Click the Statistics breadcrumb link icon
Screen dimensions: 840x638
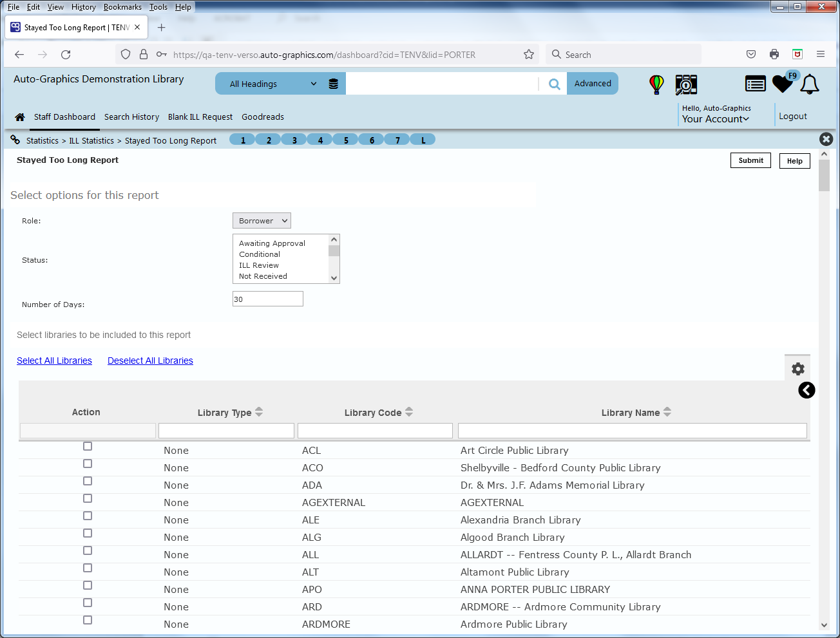point(15,140)
